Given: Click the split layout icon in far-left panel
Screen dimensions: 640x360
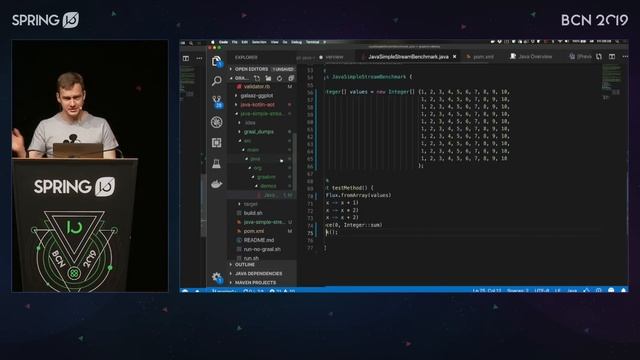Looking at the screenshot, I should click(x=186, y=58).
